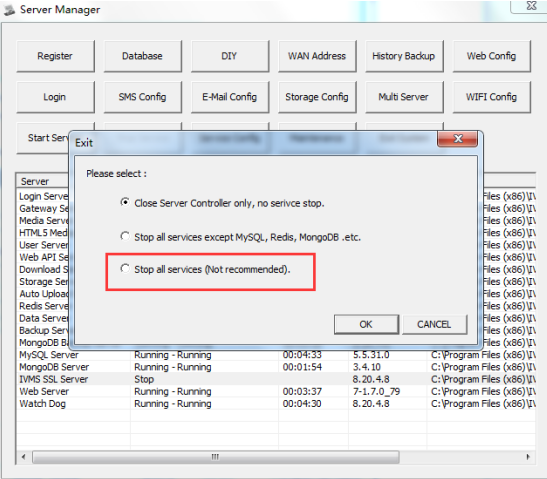Open SMS Config button
Viewport: 547px width, 479px height.
pyautogui.click(x=142, y=97)
